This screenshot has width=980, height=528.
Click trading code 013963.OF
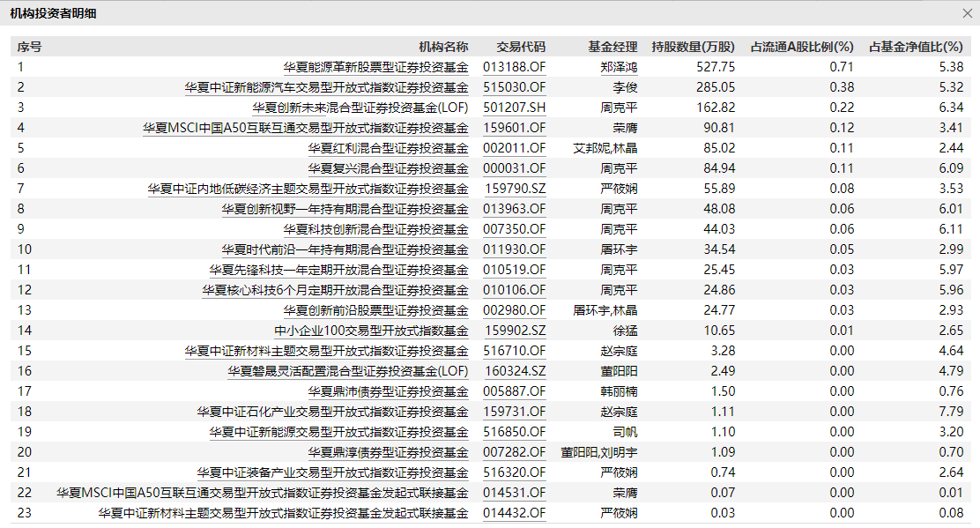(515, 209)
